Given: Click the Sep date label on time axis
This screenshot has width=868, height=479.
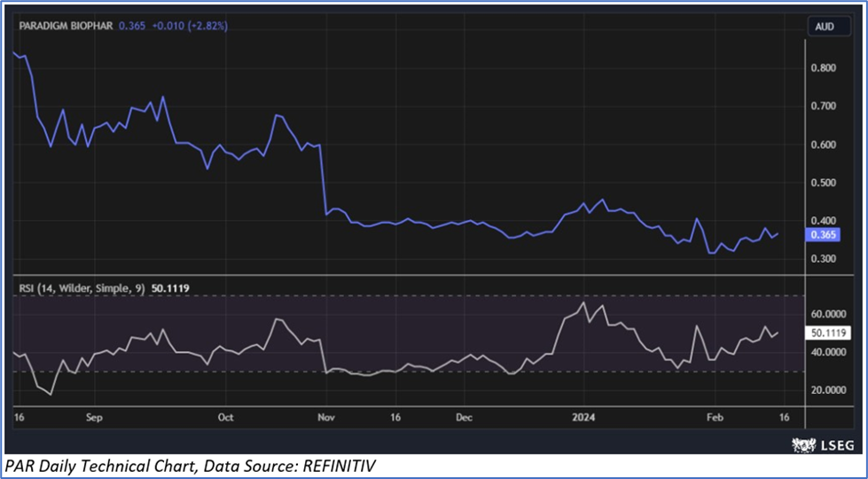Looking at the screenshot, I should (95, 418).
